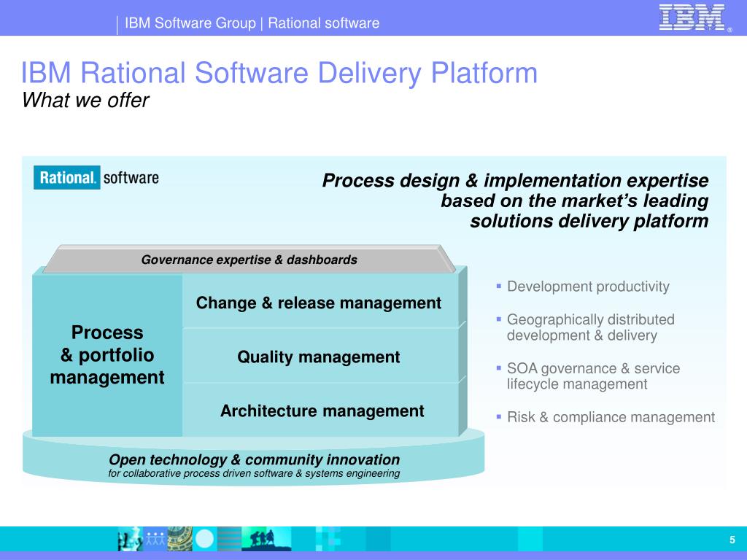Click the people-figures thumbnail in footer strip
The image size is (747, 560).
(x=155, y=539)
